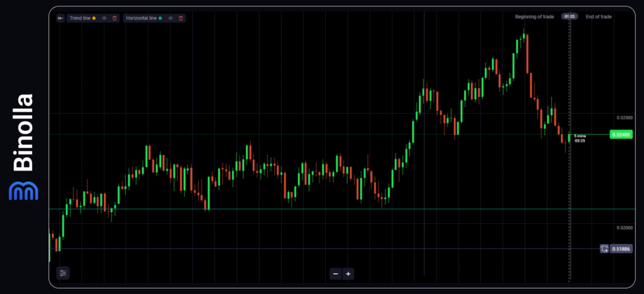Toggle Trend line visibility eye
Image resolution: width=644 pixels, height=294 pixels.
(104, 18)
